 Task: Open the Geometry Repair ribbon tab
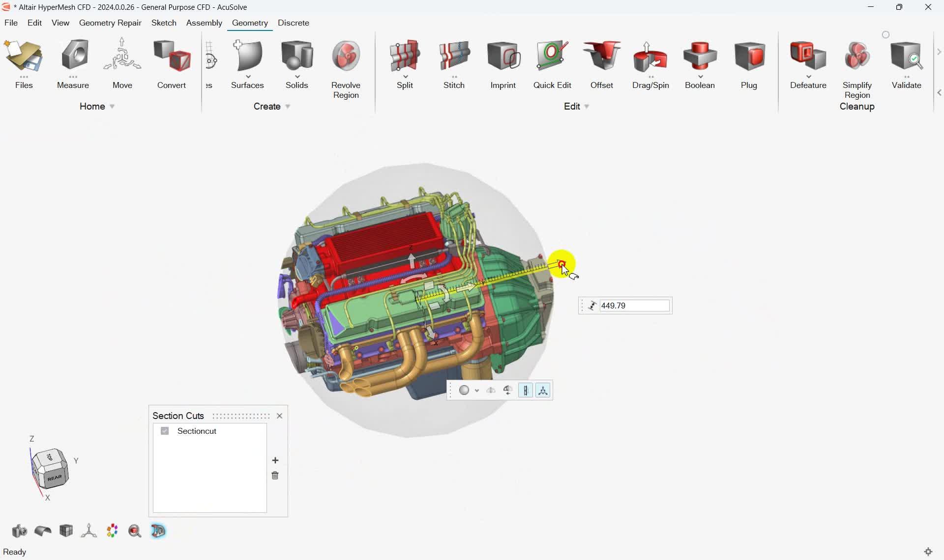click(110, 23)
